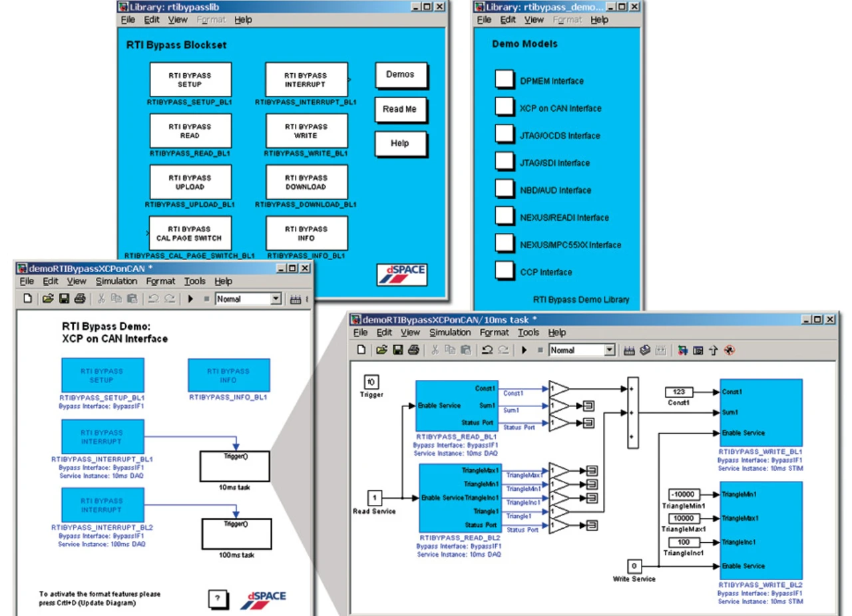The height and width of the screenshot is (616, 852).
Task: Select RTI BYPASS INTERRUPT library block
Action: pyautogui.click(x=306, y=79)
